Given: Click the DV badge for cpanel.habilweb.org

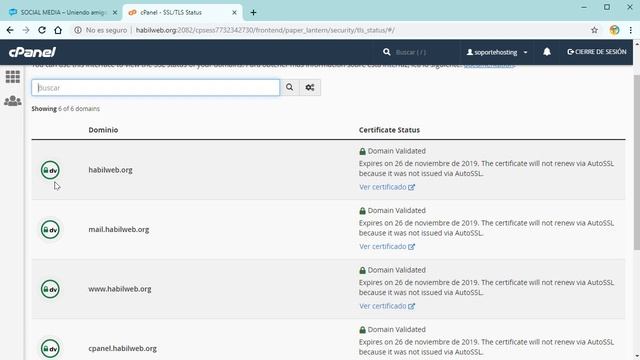Looking at the screenshot, I should coord(50,349).
